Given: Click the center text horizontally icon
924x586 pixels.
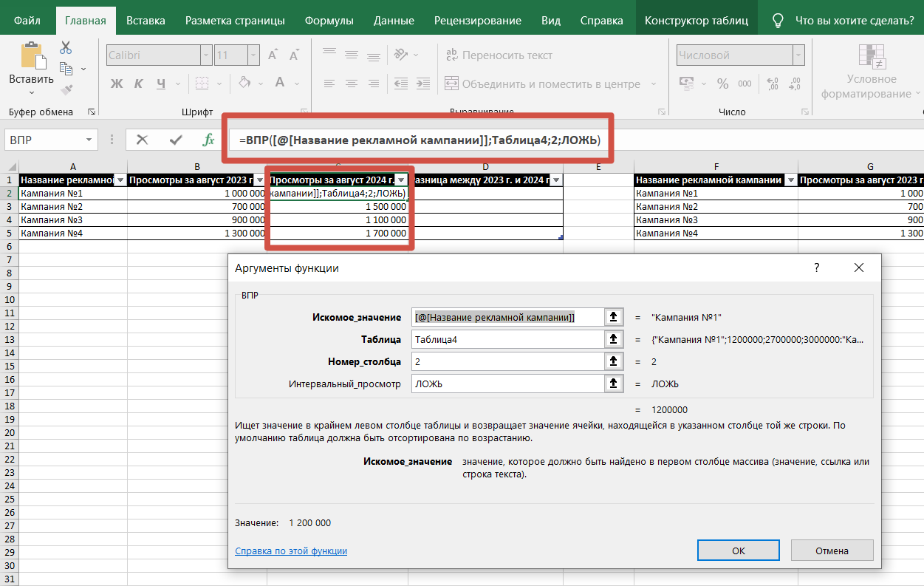Looking at the screenshot, I should [x=351, y=84].
